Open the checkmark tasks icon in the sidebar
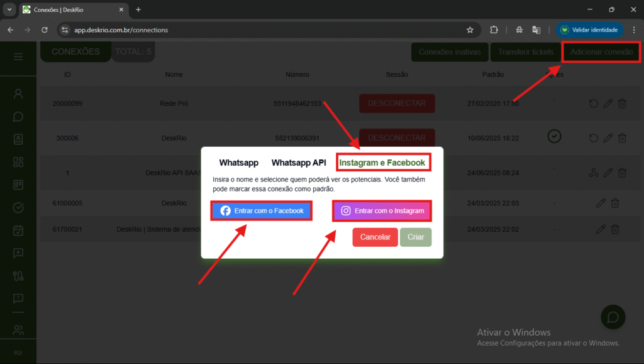Image resolution: width=644 pixels, height=364 pixels. point(18,208)
